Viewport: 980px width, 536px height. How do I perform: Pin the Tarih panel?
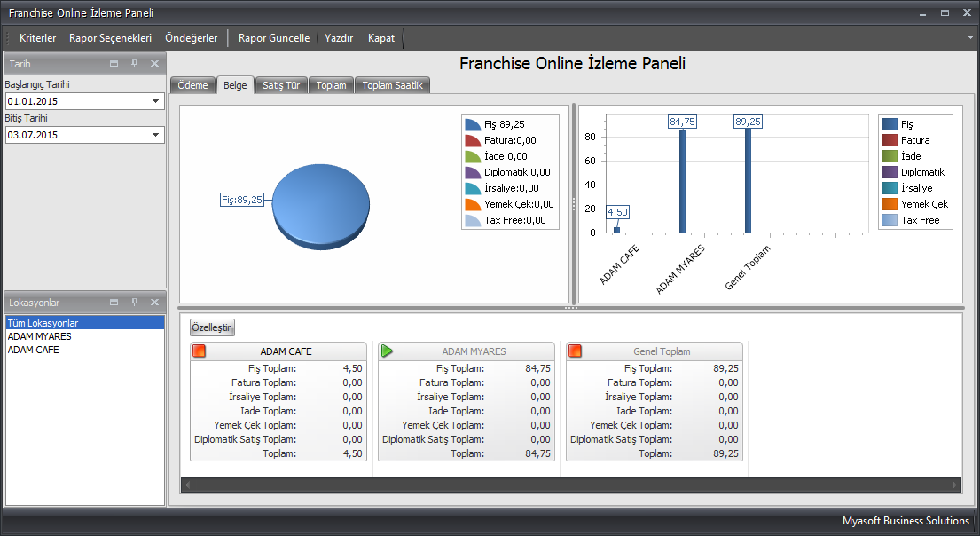point(134,64)
